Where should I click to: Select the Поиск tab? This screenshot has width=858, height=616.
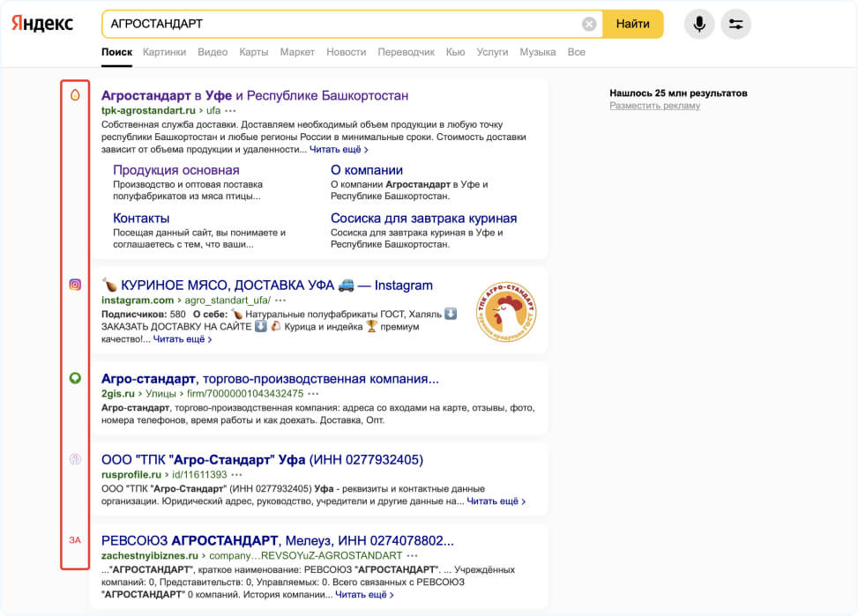[116, 52]
